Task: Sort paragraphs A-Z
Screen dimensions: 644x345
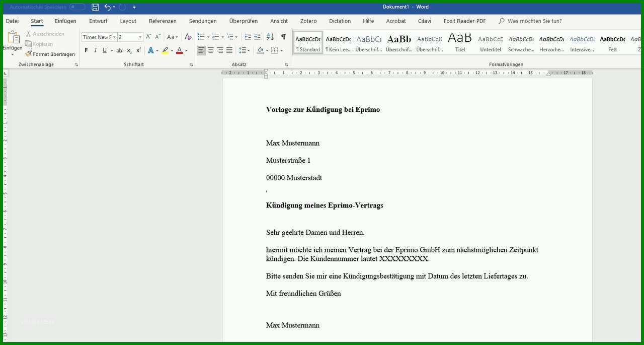Action: coord(270,37)
